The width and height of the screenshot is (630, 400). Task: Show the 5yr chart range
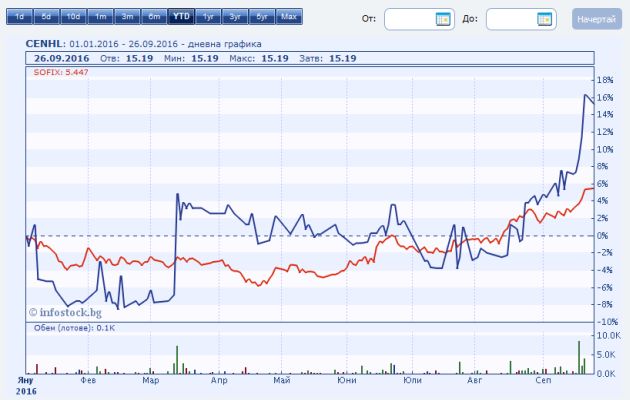pos(262,17)
